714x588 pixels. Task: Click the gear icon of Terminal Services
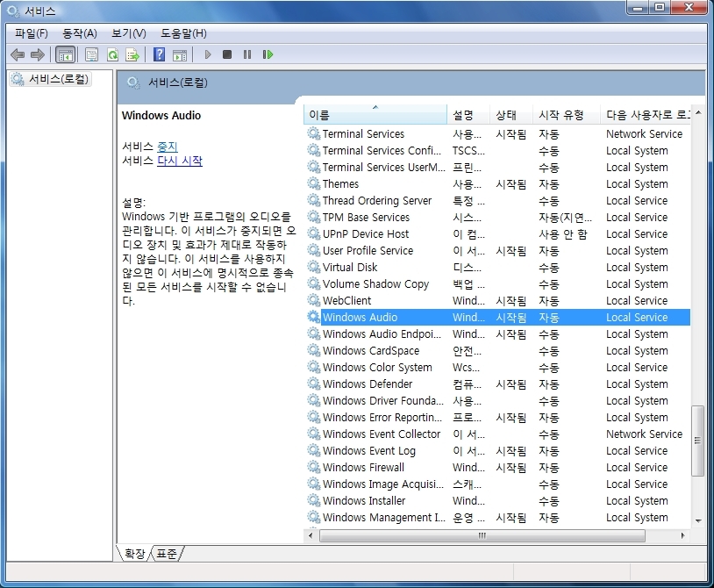(314, 133)
